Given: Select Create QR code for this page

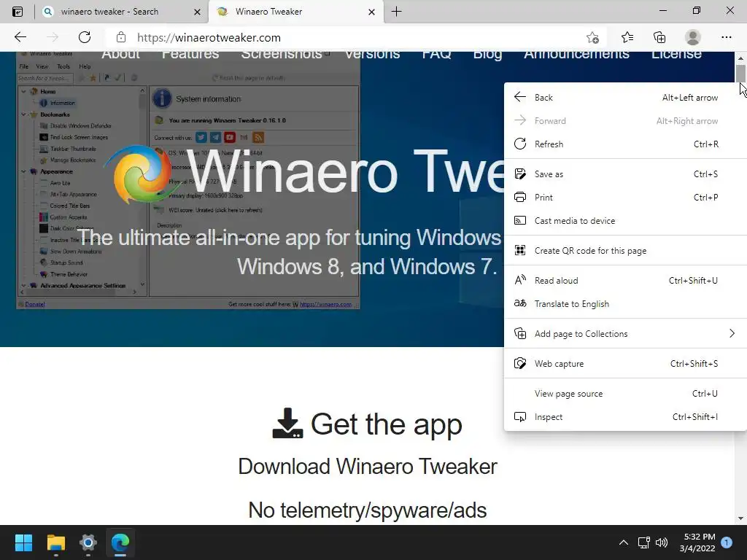Looking at the screenshot, I should pyautogui.click(x=625, y=251).
